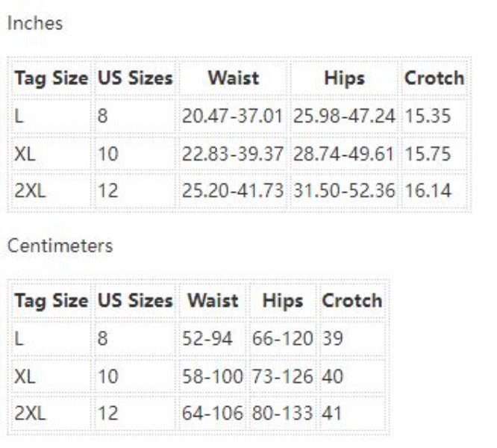Viewport: 497px width, 448px height.
Task: Click the Waist header in centimeters table
Action: pos(213,301)
